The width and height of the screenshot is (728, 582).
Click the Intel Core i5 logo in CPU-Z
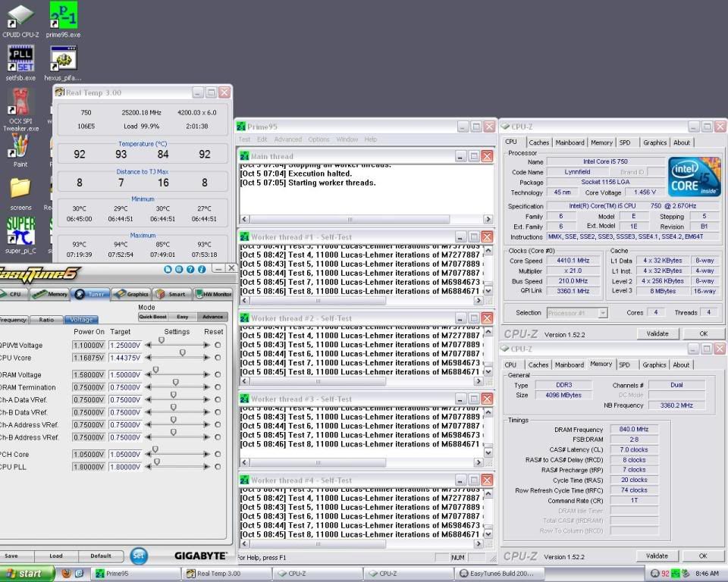coord(695,177)
